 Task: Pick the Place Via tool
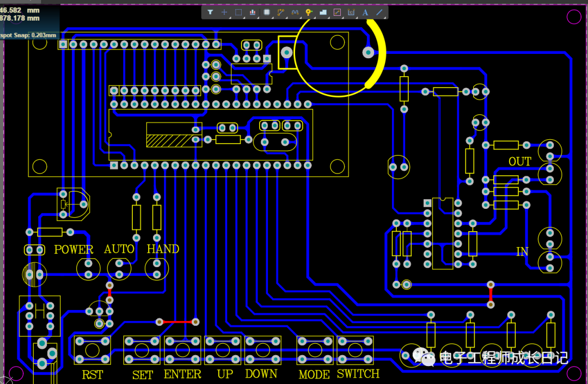[x=309, y=13]
